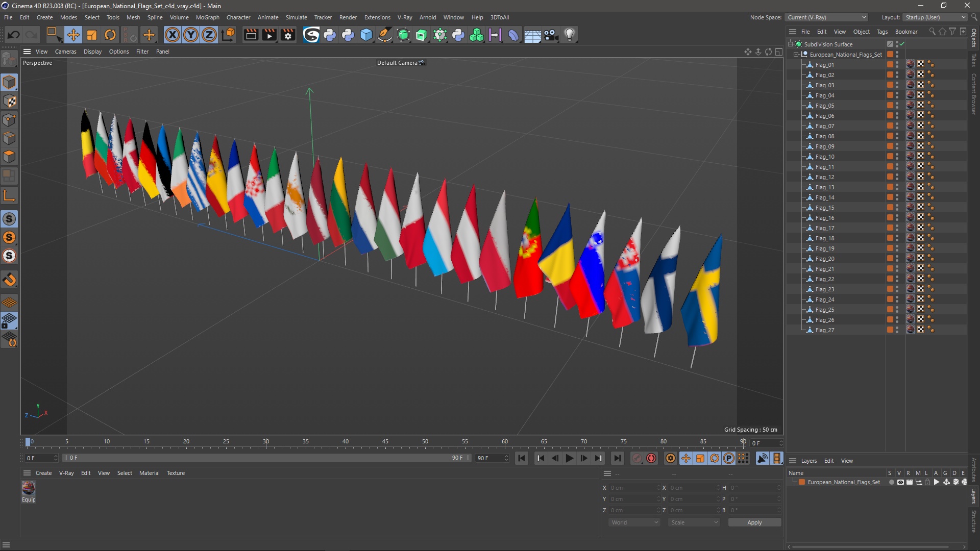Select Points mode icon

tap(9, 120)
